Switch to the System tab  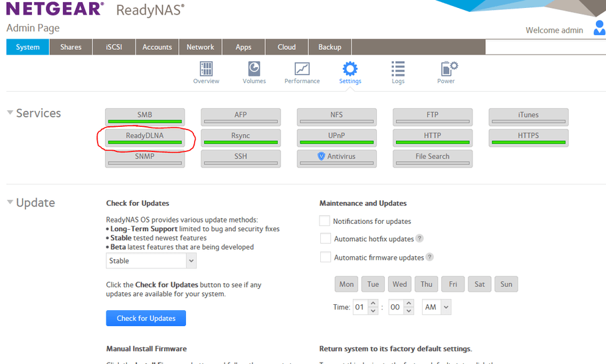[x=27, y=47]
